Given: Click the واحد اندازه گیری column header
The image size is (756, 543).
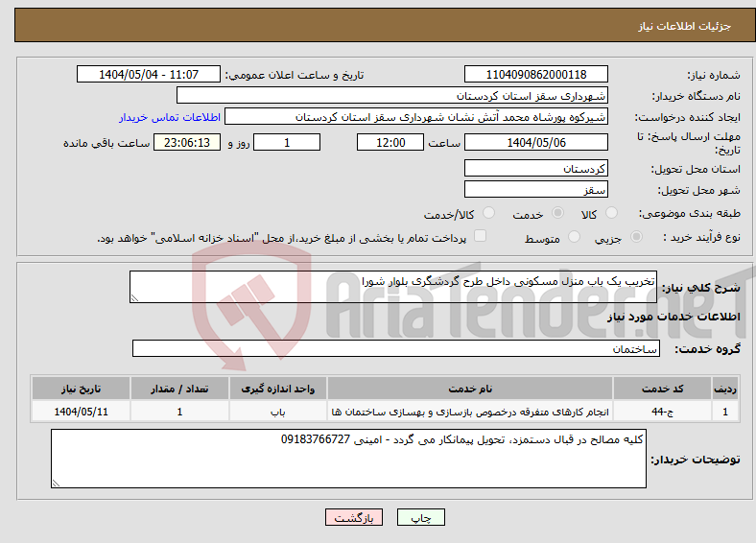Looking at the screenshot, I should [278, 389].
